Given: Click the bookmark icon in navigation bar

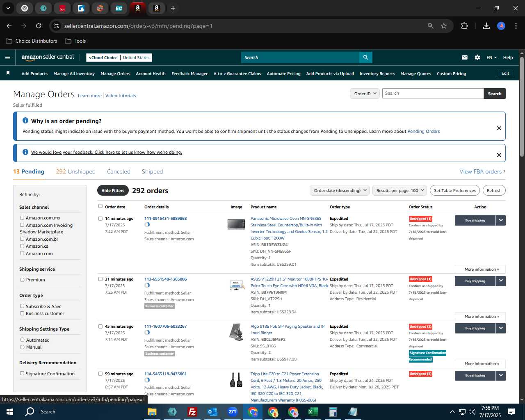Looking at the screenshot, I should click(x=8, y=73).
